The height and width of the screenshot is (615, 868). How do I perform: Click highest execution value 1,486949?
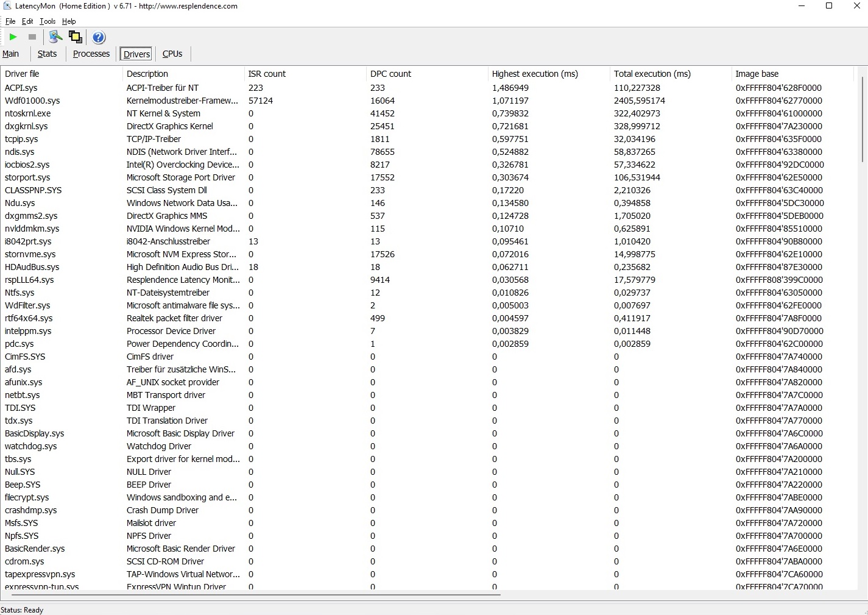coord(510,88)
